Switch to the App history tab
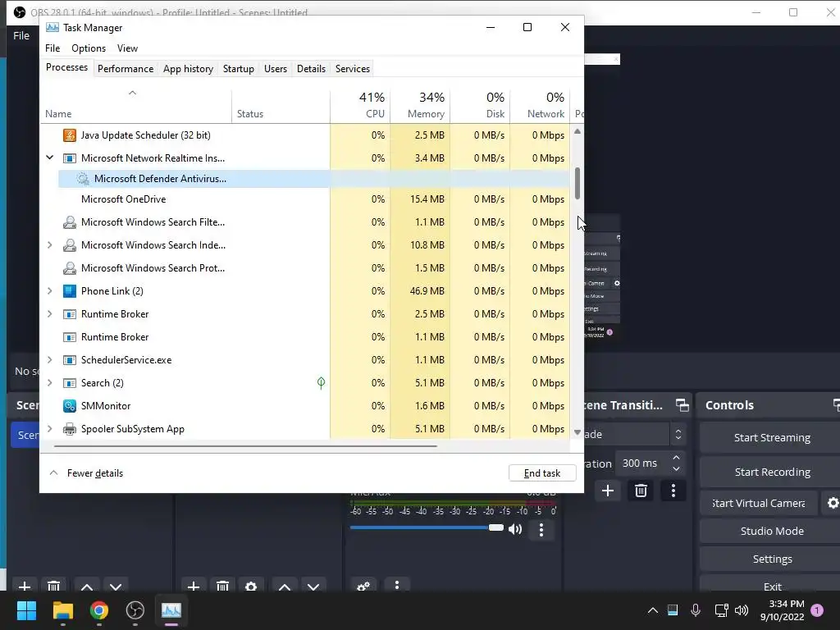The width and height of the screenshot is (840, 630). 188,69
